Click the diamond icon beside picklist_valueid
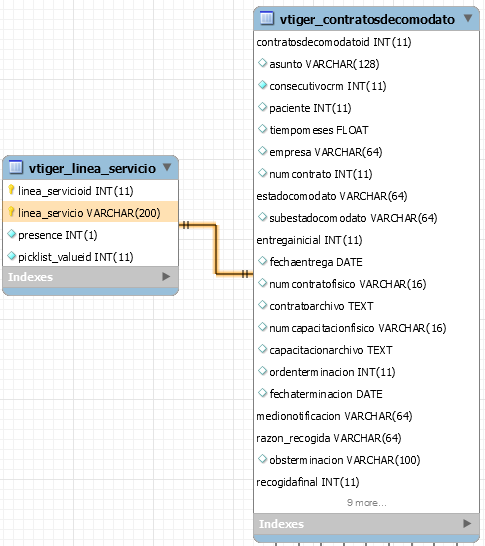Viewport: 485px width, 546px height. [x=11, y=256]
